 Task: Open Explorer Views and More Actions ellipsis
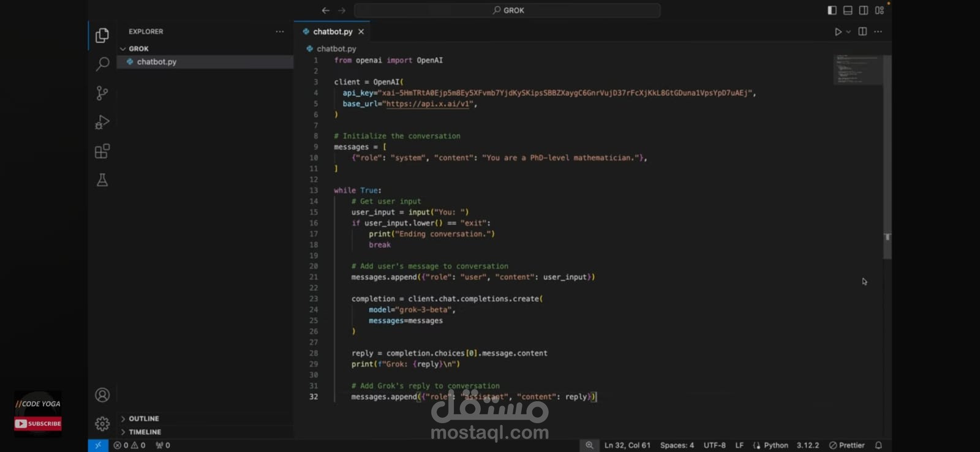(x=280, y=32)
